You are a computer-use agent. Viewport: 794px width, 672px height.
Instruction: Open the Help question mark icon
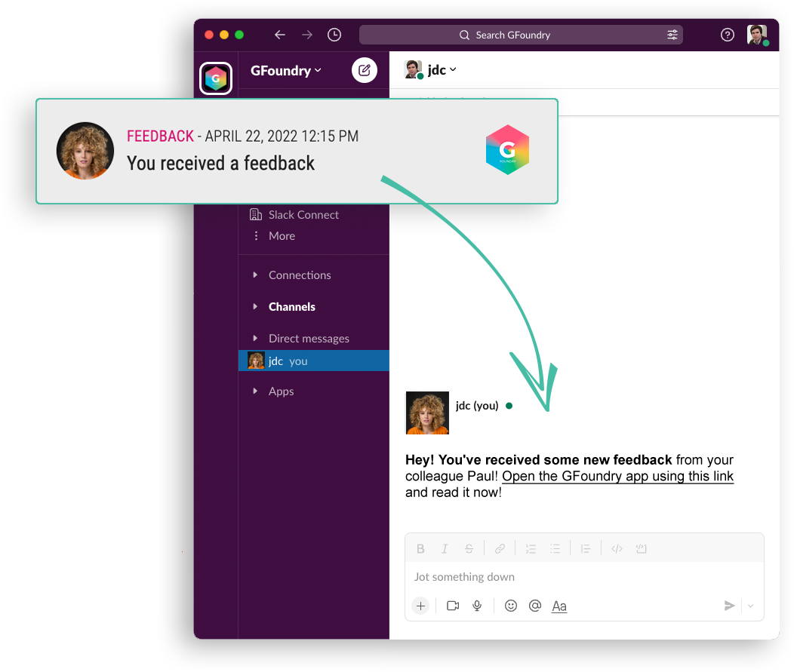click(x=727, y=35)
